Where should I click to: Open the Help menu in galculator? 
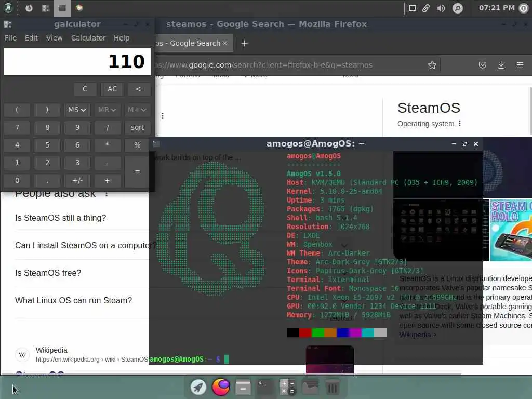[x=122, y=38]
